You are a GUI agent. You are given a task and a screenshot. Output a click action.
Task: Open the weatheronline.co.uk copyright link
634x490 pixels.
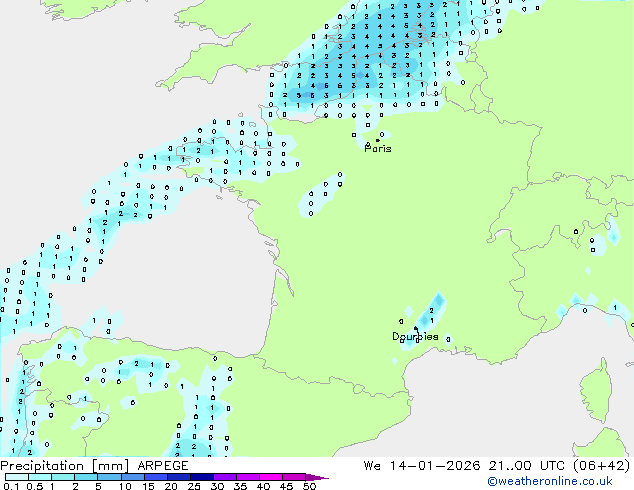pos(550,481)
